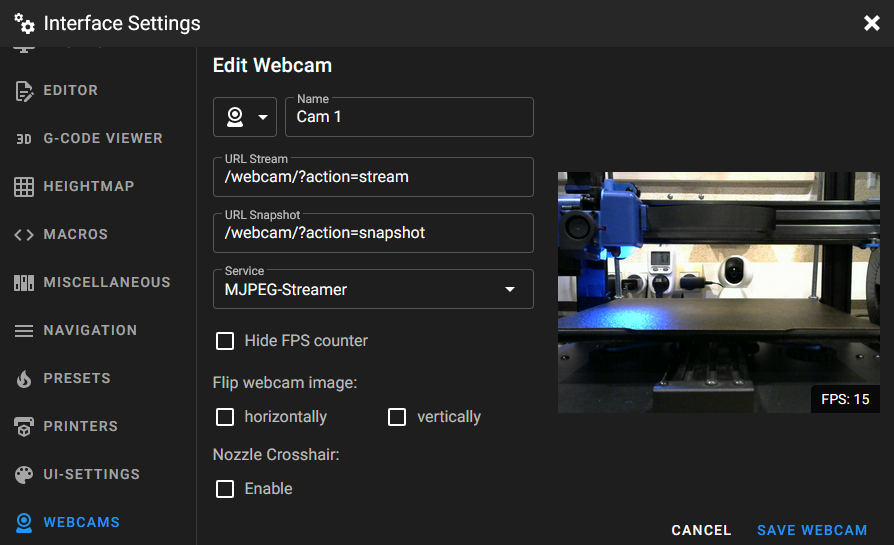Cancel editing the webcam
The image size is (894, 545).
click(701, 530)
